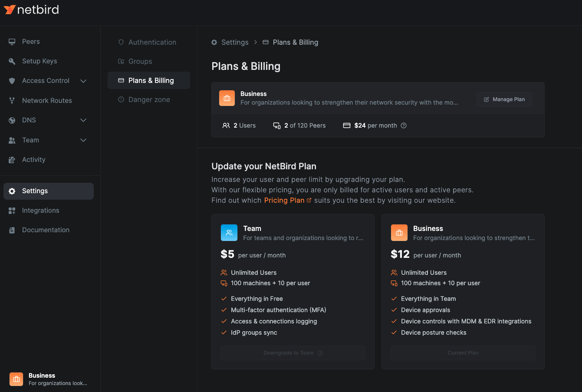Click the Settings gear icon in sidebar
Image resolution: width=582 pixels, height=392 pixels.
tap(12, 191)
